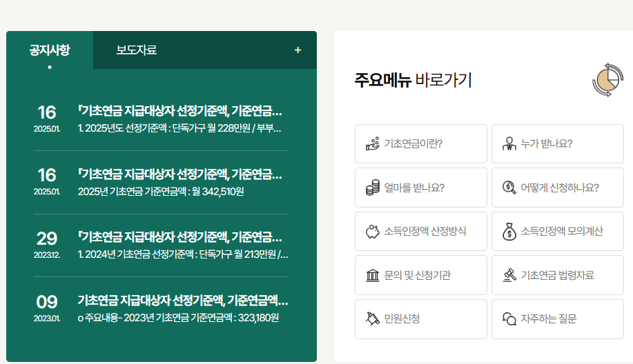Click the hand-with-coins icon for 기초연금이란?
633x364 pixels.
point(373,144)
